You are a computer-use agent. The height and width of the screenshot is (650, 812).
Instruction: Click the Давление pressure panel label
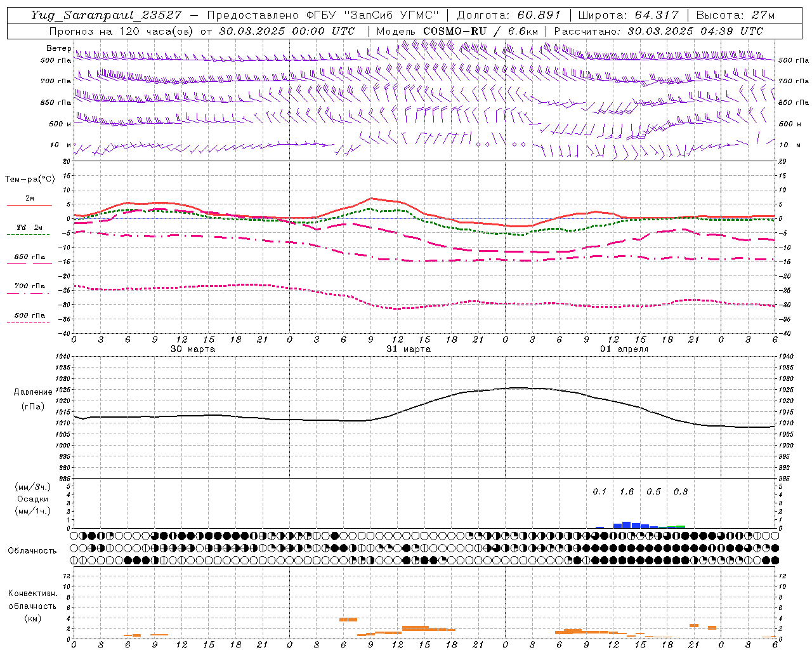[33, 392]
